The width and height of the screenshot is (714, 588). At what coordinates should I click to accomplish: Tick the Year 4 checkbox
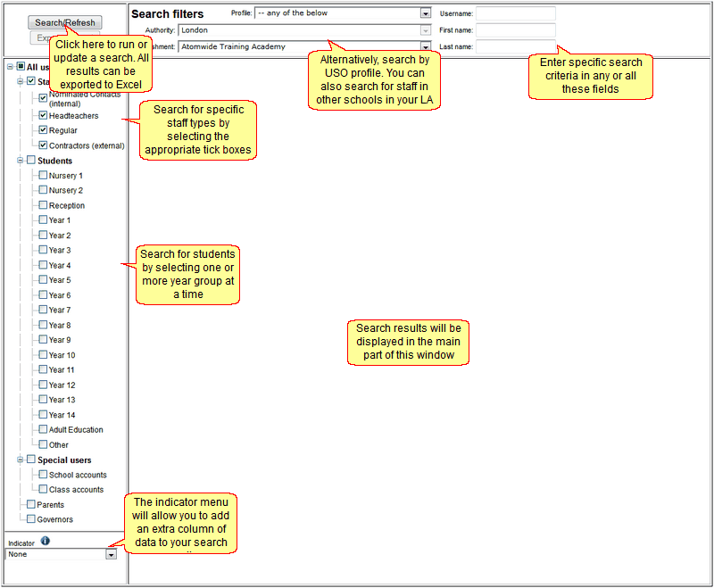coord(43,264)
